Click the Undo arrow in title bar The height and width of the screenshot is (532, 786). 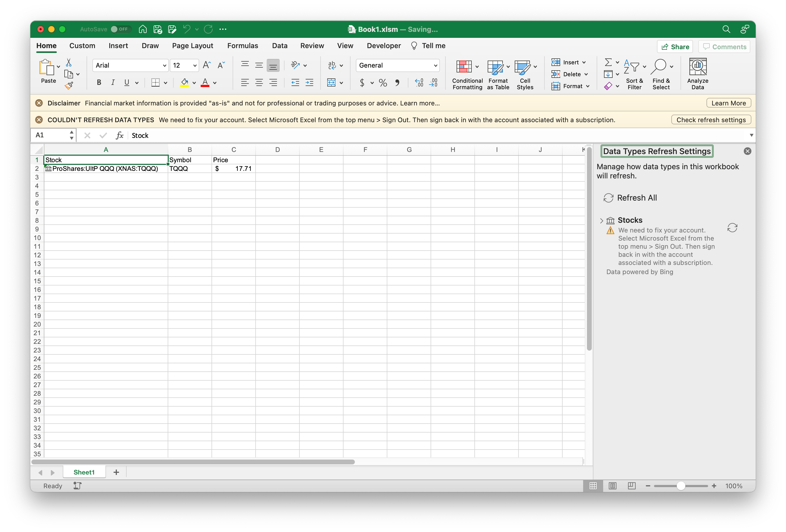(187, 29)
